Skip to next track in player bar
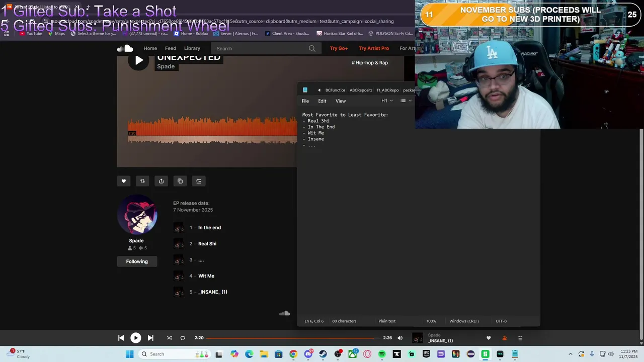This screenshot has height=362, width=644. pos(150,338)
